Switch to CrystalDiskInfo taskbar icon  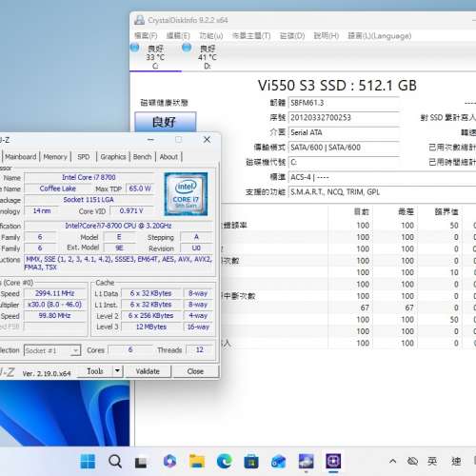click(x=306, y=461)
